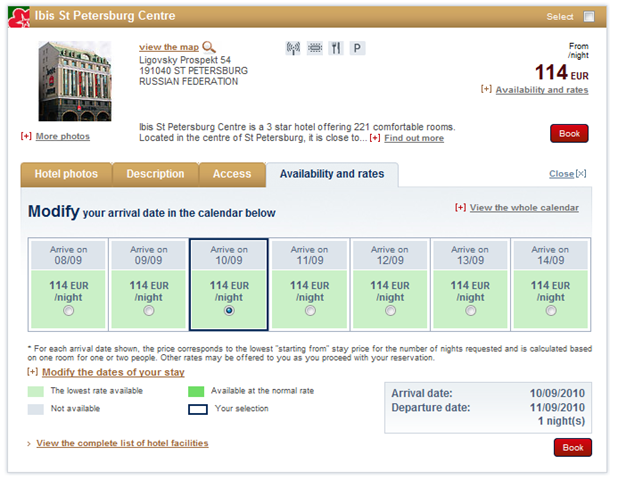The width and height of the screenshot is (618, 480).
Task: Click the Arrive on 14/09 date header
Action: (x=551, y=255)
